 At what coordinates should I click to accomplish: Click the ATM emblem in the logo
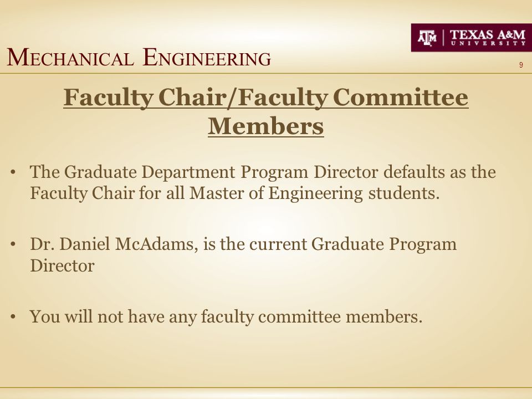tap(427, 38)
